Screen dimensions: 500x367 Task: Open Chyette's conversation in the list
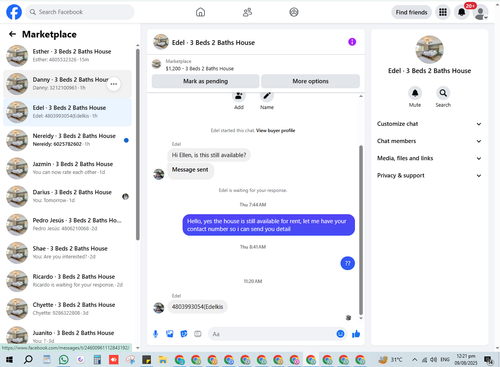point(67,309)
